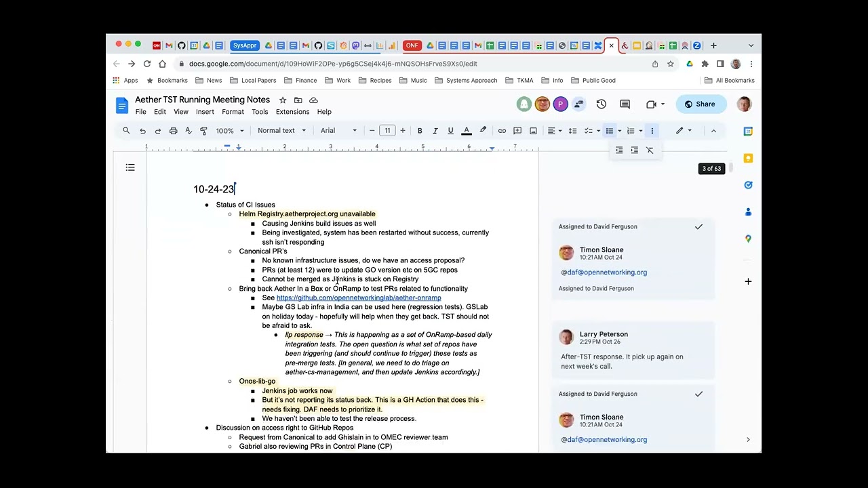Insert a link

(x=502, y=131)
